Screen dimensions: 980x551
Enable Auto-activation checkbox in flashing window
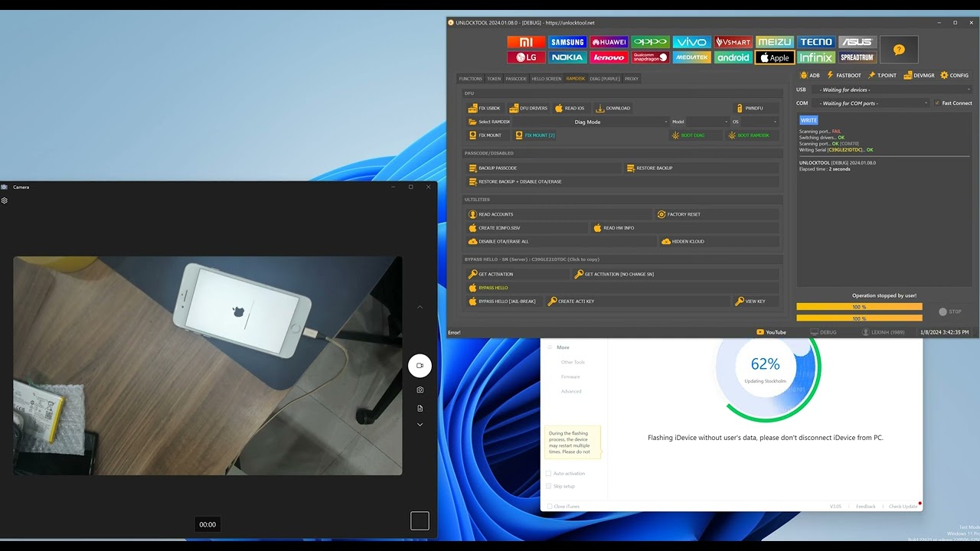(548, 474)
